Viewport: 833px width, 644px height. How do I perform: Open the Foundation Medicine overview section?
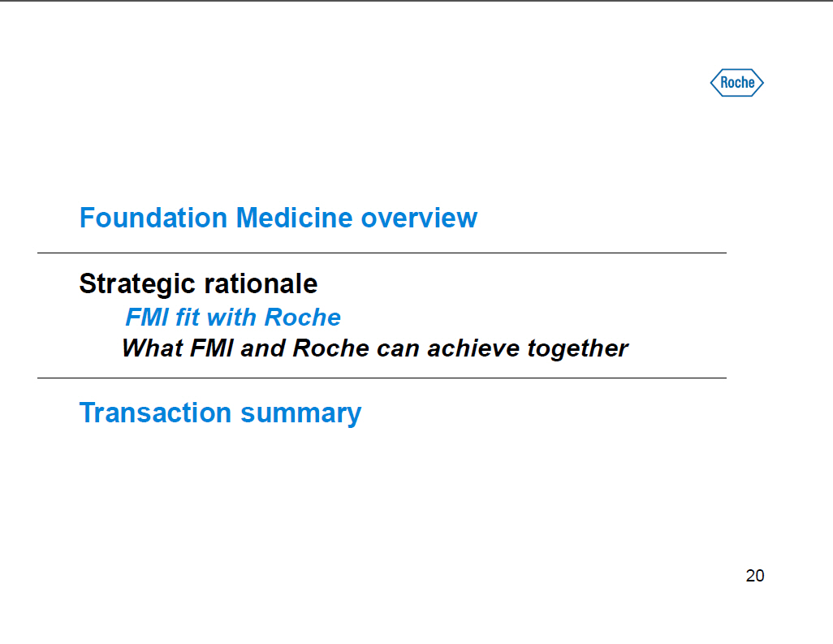click(278, 218)
